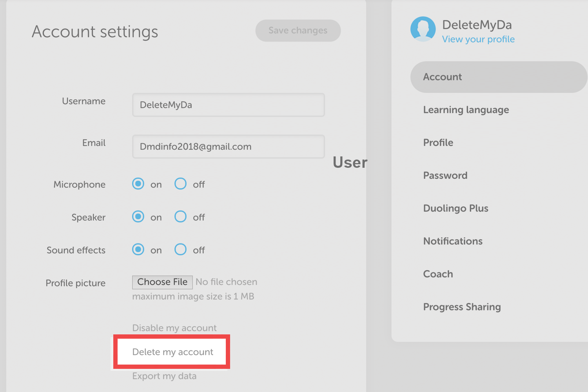This screenshot has height=392, width=588.
Task: Click Disable my account link
Action: click(174, 328)
